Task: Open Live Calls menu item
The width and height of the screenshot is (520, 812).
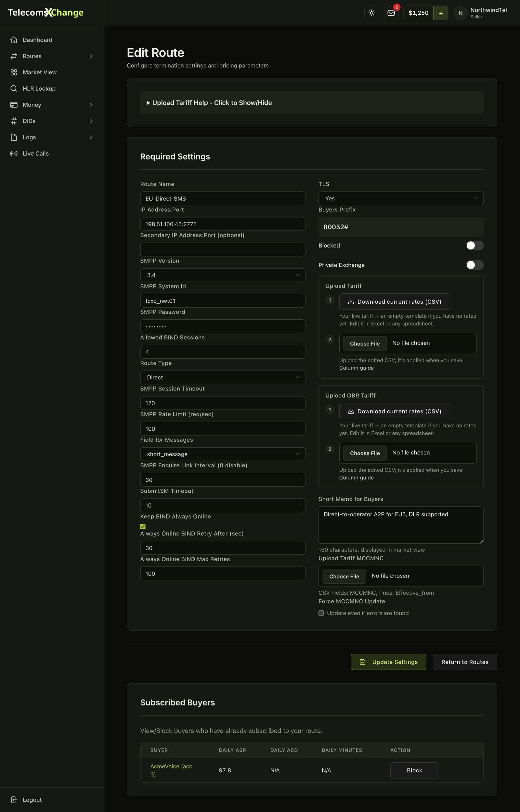Action: tap(35, 154)
